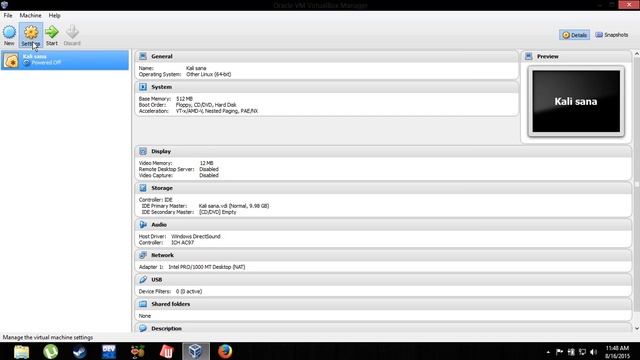This screenshot has width=640, height=360.
Task: Open uTorrent from the taskbar
Action: pyautogui.click(x=51, y=351)
